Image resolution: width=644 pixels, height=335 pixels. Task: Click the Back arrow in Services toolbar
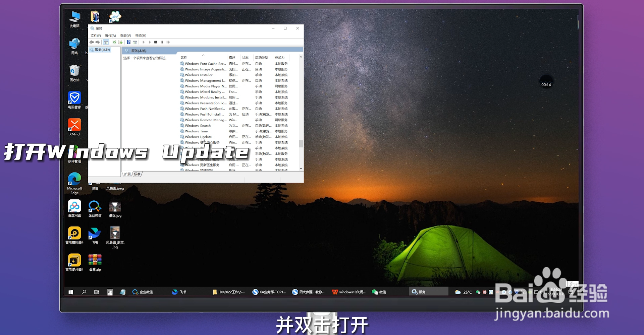coord(92,42)
